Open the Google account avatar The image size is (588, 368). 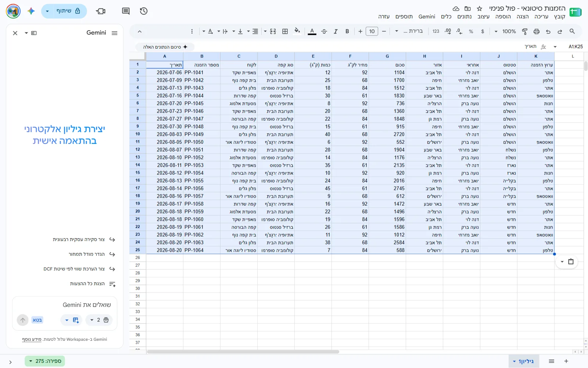click(13, 11)
